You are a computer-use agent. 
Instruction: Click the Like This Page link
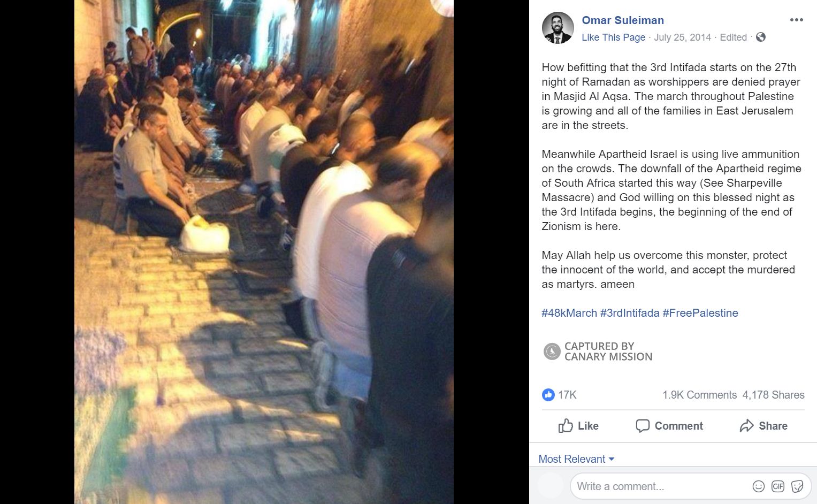[613, 37]
